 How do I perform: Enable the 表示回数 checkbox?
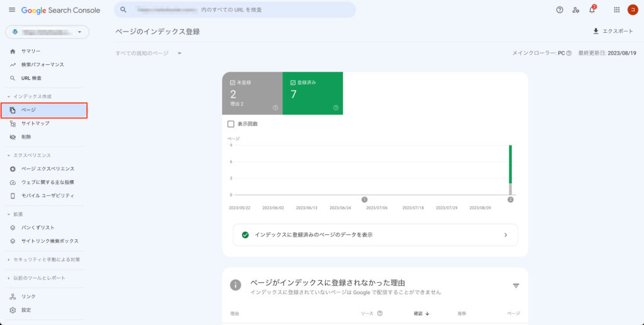(x=231, y=124)
